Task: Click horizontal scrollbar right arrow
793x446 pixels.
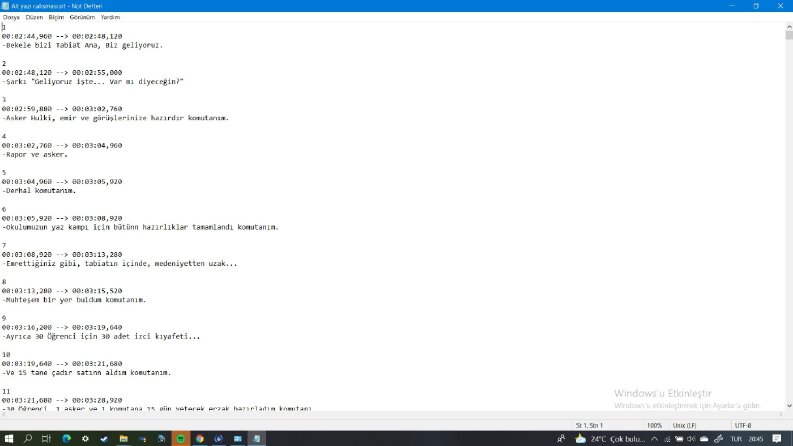Action: tap(781, 414)
